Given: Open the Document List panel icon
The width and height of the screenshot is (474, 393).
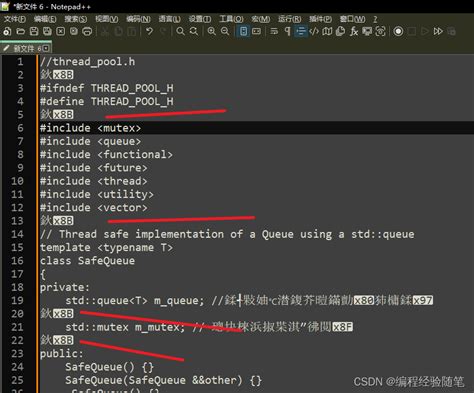Looking at the screenshot, I should (340, 31).
